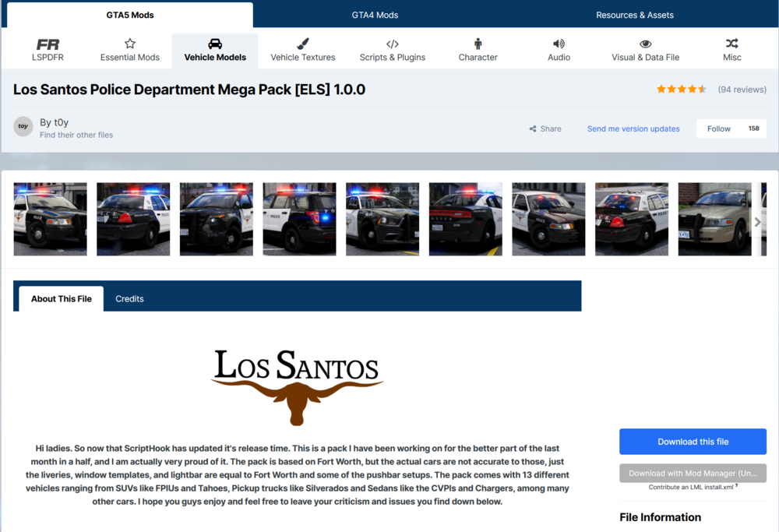Open t0y's author avatar

click(23, 127)
